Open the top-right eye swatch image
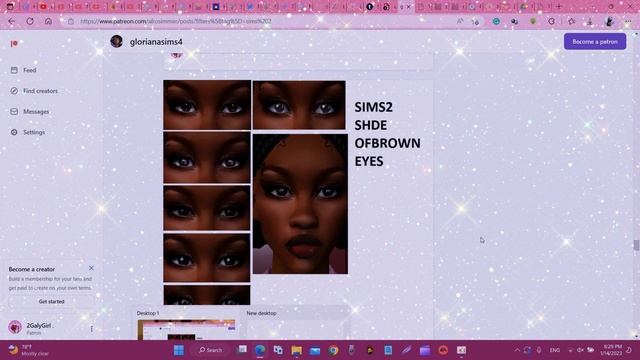 [x=299, y=105]
